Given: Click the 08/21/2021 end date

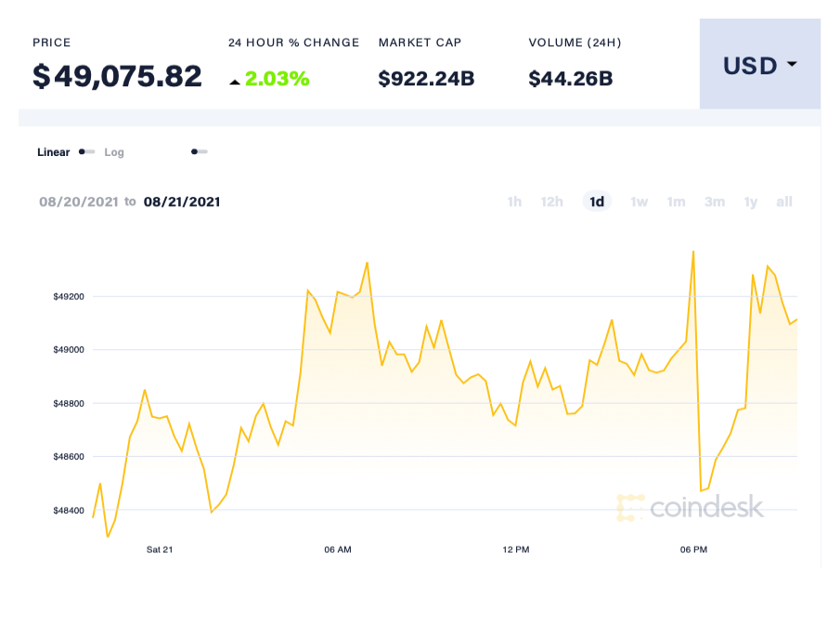Looking at the screenshot, I should [x=182, y=201].
